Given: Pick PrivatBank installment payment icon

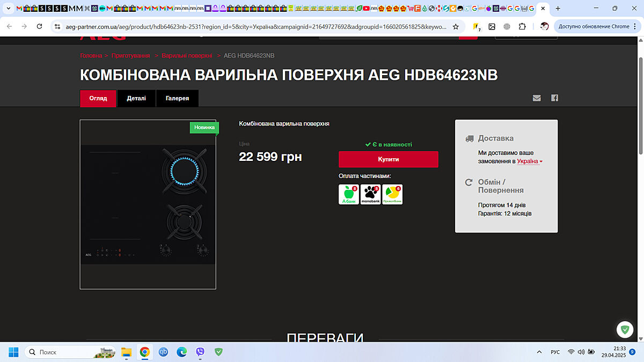Looking at the screenshot, I should [392, 194].
